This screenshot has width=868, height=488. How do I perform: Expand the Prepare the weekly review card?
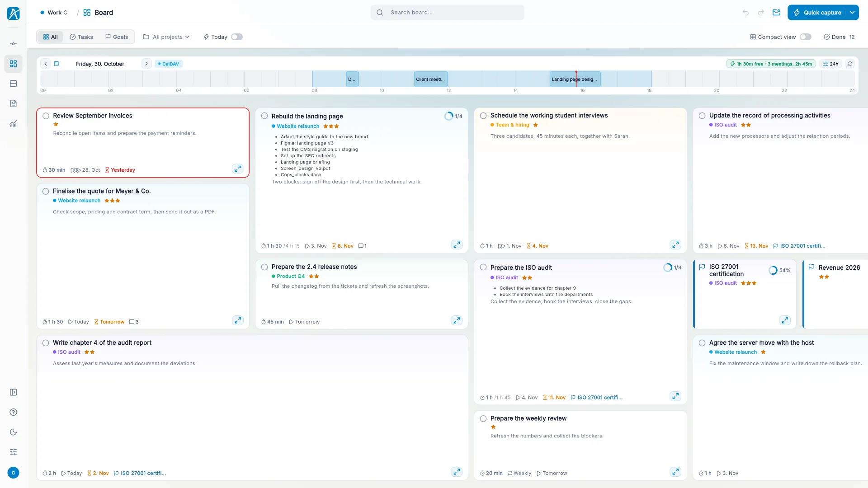point(675,472)
